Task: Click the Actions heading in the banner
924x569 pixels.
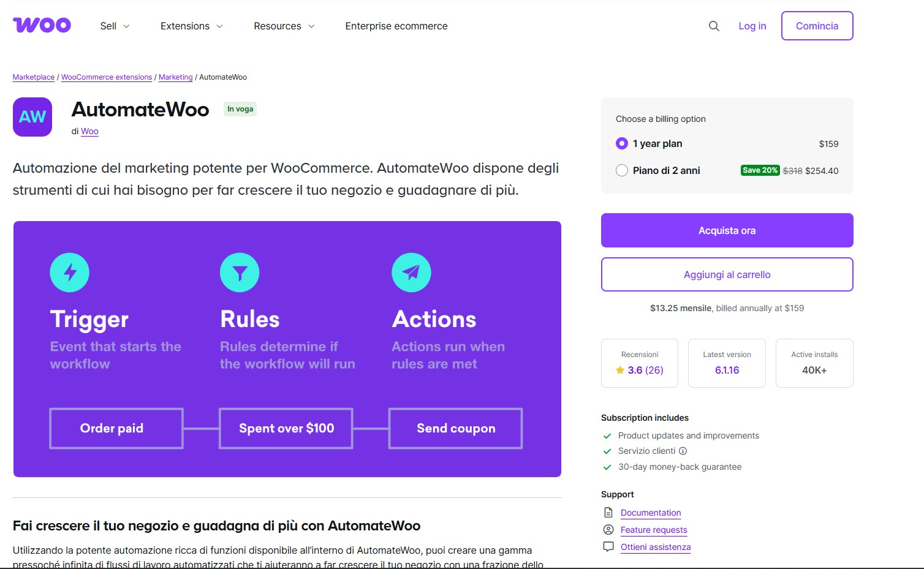Action: [x=434, y=319]
